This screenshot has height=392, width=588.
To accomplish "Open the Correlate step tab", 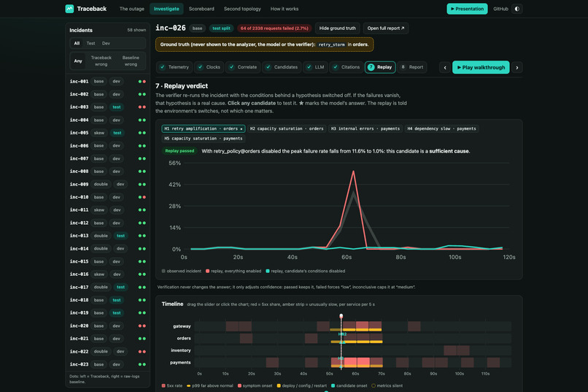I will point(243,67).
